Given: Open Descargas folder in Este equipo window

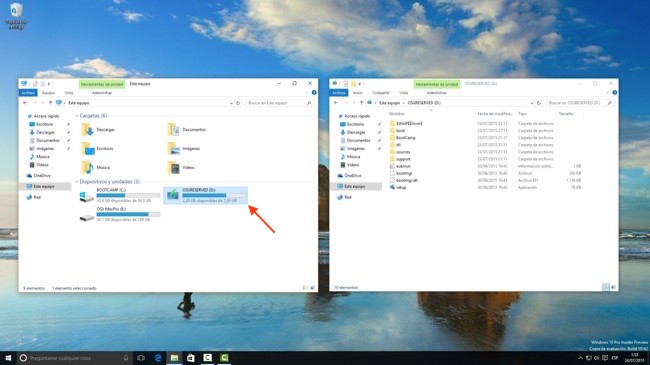Looking at the screenshot, I should (x=98, y=130).
